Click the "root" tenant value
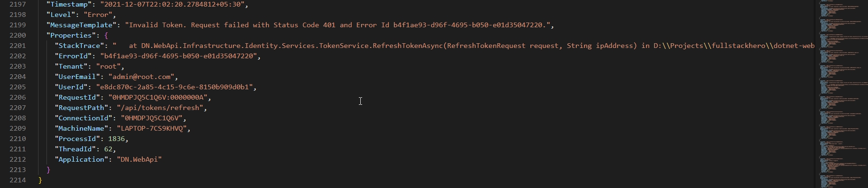This screenshot has height=188, width=868. click(108, 66)
